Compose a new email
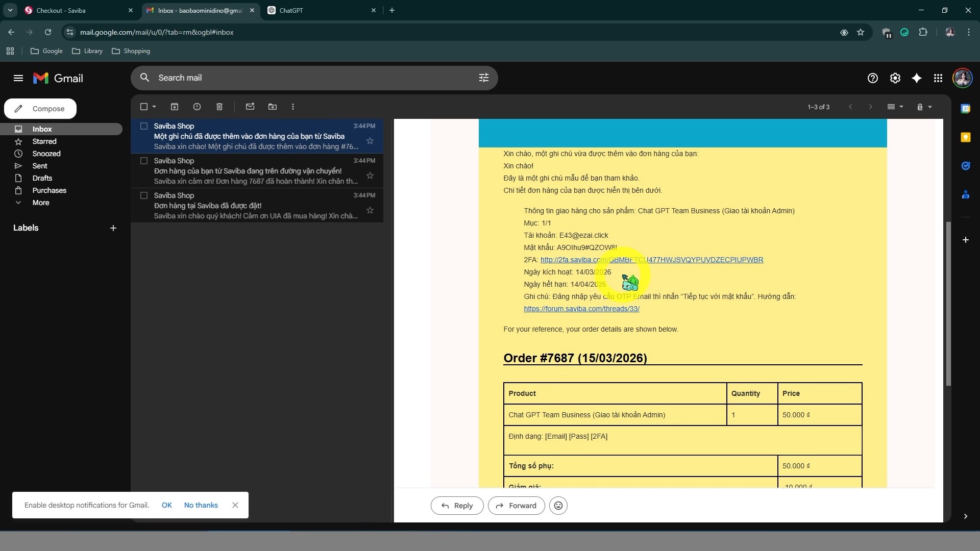 pyautogui.click(x=40, y=109)
